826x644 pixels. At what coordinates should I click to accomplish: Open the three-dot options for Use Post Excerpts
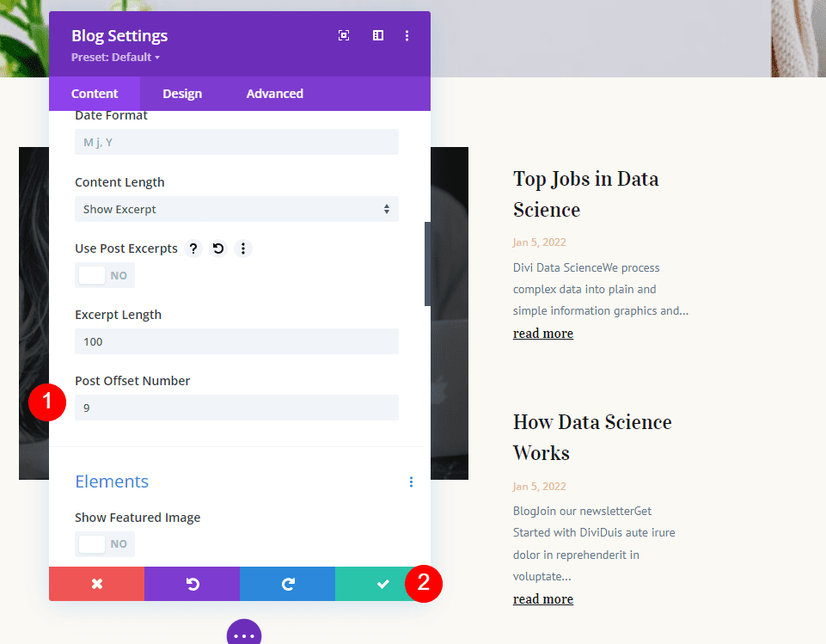[x=243, y=248]
